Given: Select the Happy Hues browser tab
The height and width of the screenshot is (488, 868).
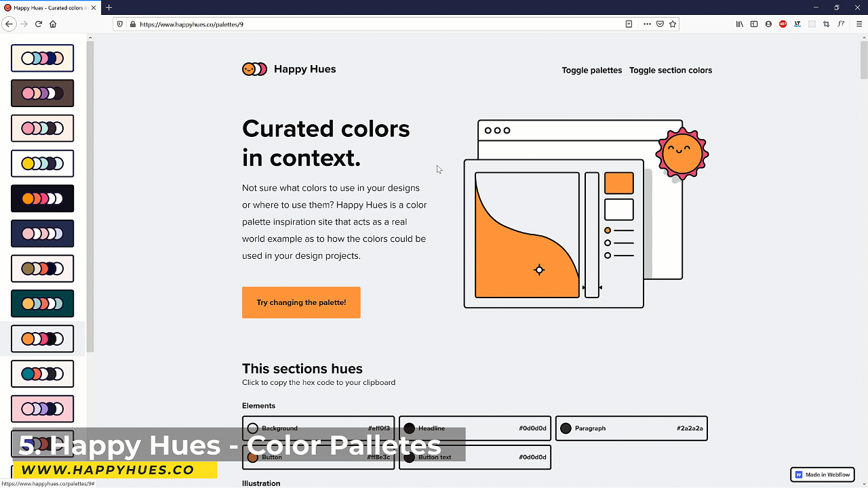Looking at the screenshot, I should coord(50,7).
